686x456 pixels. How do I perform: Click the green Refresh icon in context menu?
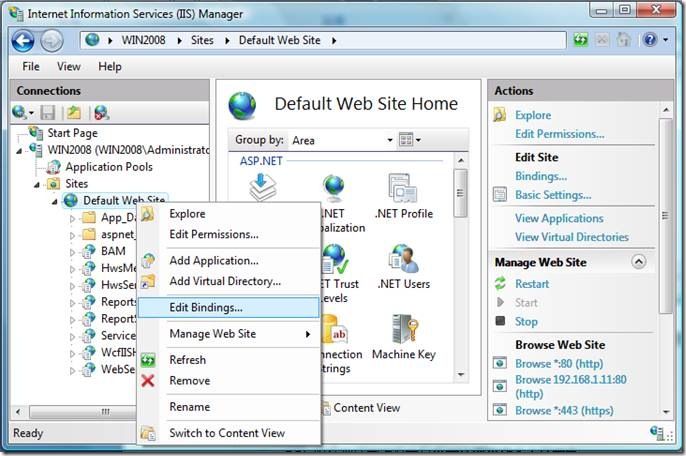pos(148,360)
